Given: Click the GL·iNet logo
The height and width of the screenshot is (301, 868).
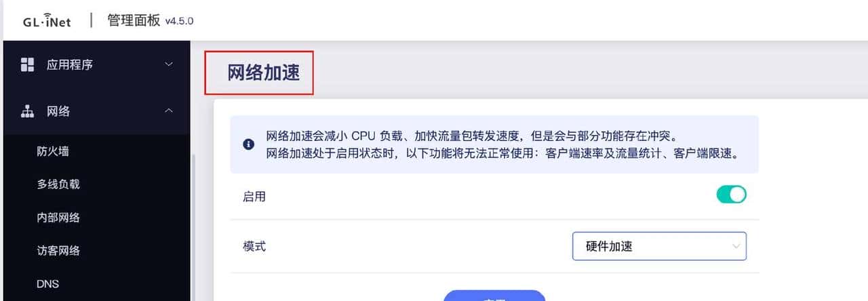Looking at the screenshot, I should (46, 21).
